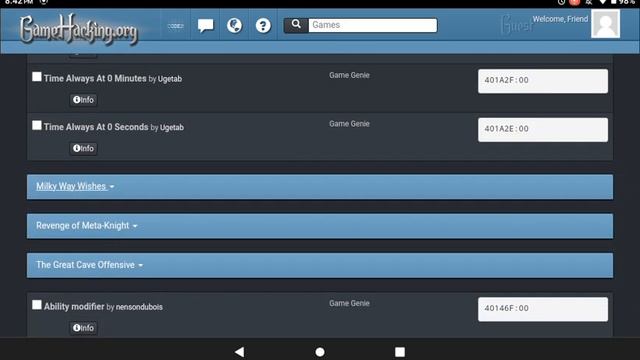Select code field 40146F:00
The width and height of the screenshot is (640, 360).
tap(543, 309)
